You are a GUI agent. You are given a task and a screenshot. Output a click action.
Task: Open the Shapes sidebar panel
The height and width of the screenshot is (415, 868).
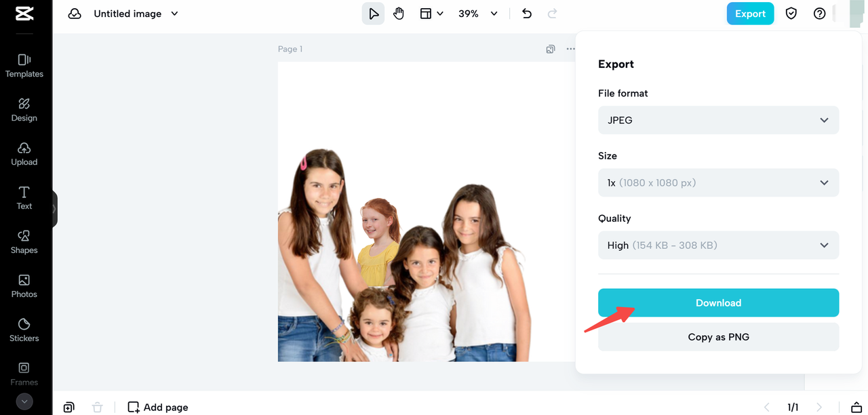(24, 241)
